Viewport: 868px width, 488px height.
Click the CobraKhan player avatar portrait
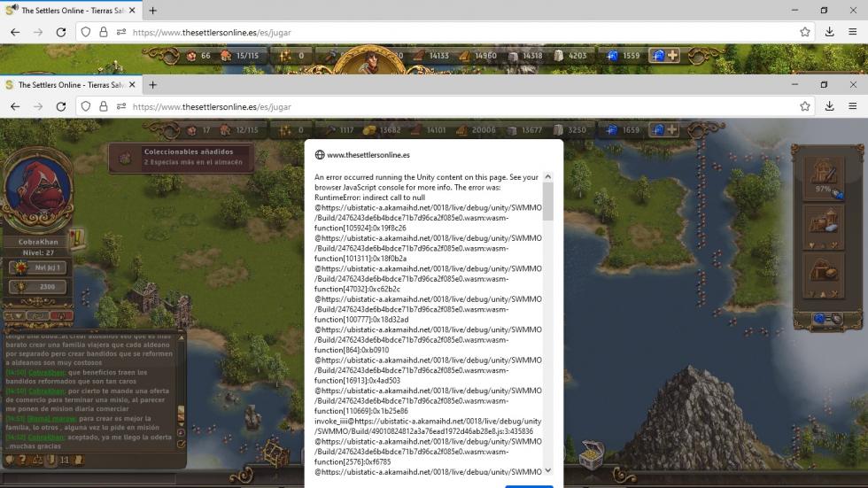38,192
